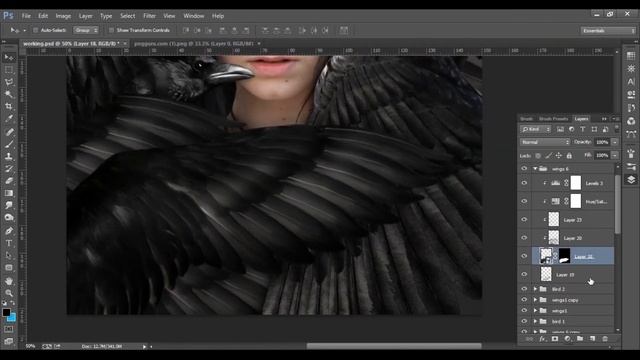Select the Magic Wand tool
The height and width of the screenshot is (360, 640).
tap(9, 94)
